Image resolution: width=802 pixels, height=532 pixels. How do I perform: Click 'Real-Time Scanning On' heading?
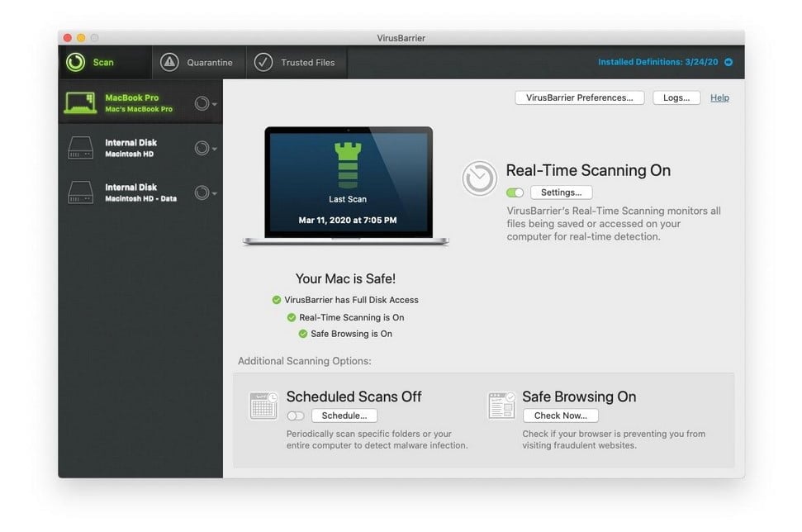588,170
